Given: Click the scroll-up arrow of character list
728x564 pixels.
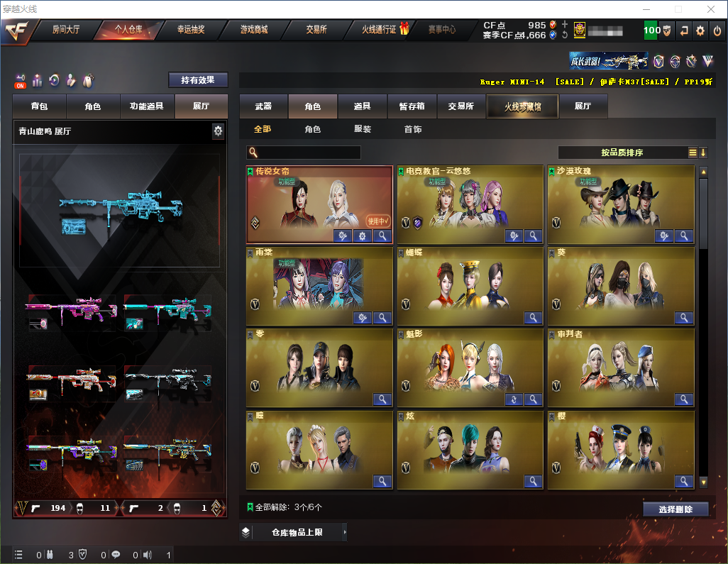Looking at the screenshot, I should [703, 172].
